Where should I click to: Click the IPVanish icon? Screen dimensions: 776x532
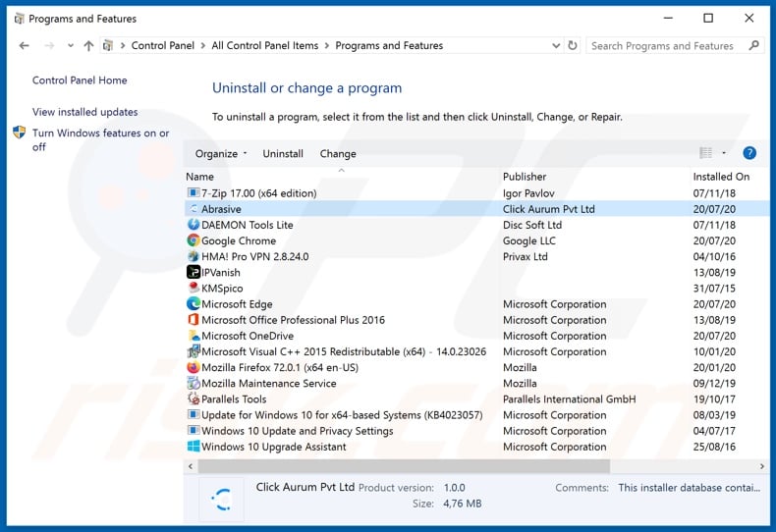pyautogui.click(x=193, y=272)
